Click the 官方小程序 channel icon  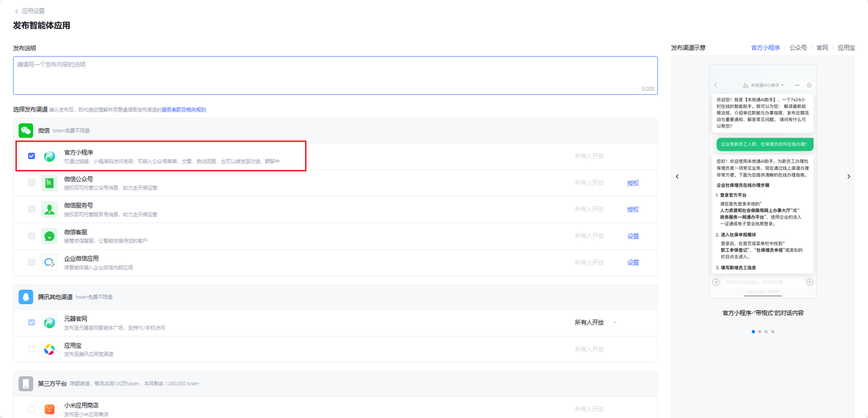[50, 156]
